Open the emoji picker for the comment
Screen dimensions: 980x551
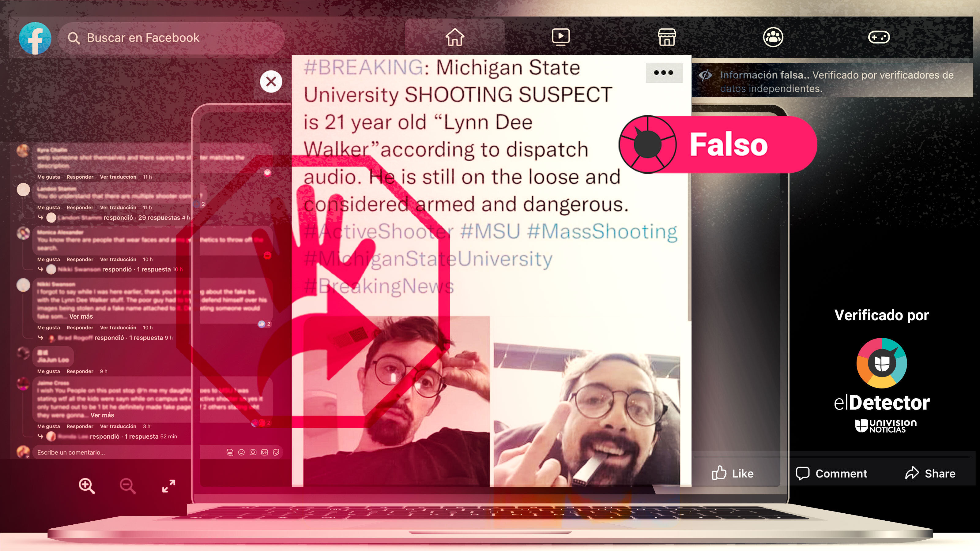[x=241, y=452]
